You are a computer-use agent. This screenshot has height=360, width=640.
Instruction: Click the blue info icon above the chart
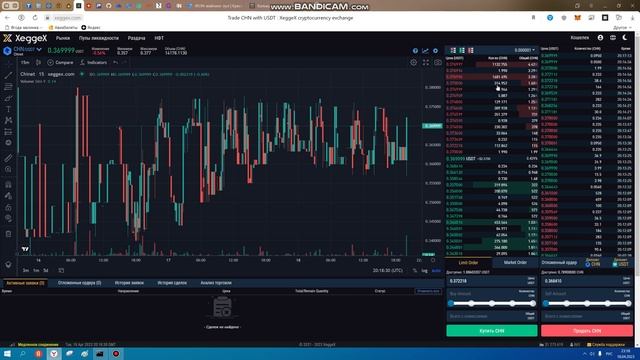(x=415, y=51)
